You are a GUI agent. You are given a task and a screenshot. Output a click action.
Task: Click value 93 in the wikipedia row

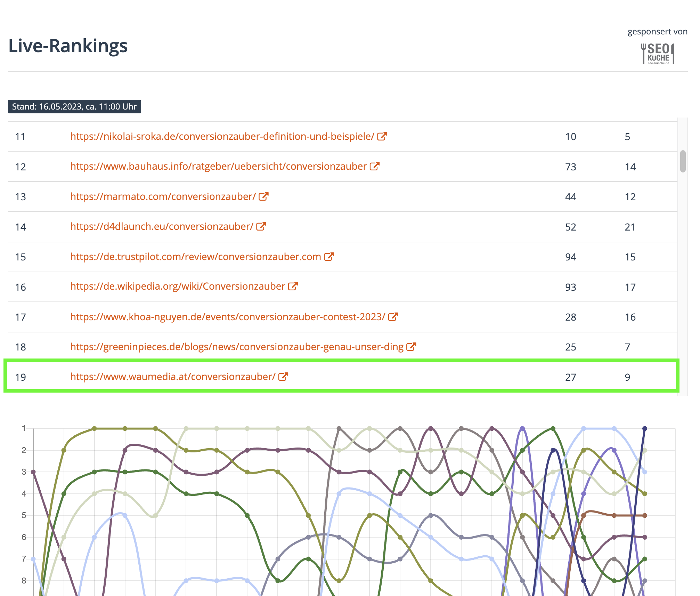click(x=570, y=287)
